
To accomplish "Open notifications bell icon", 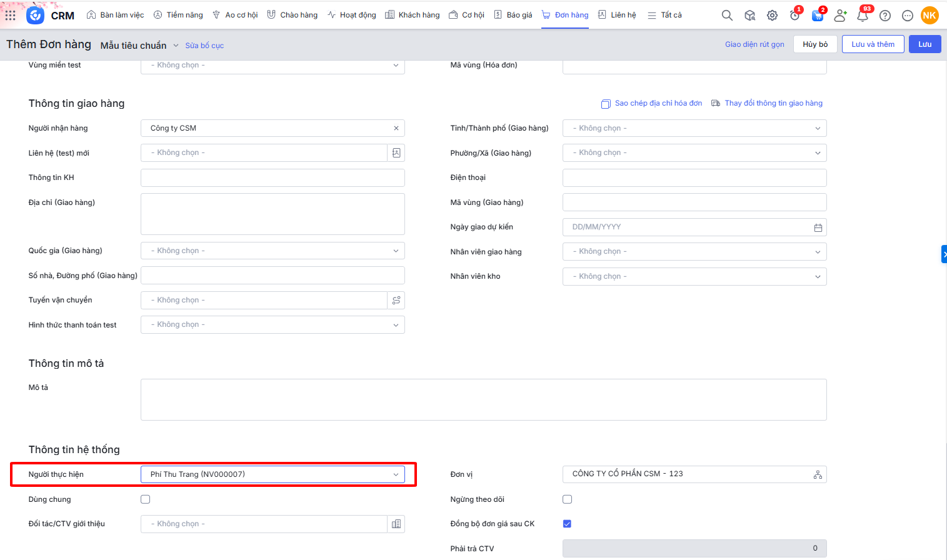I will 863,16.
